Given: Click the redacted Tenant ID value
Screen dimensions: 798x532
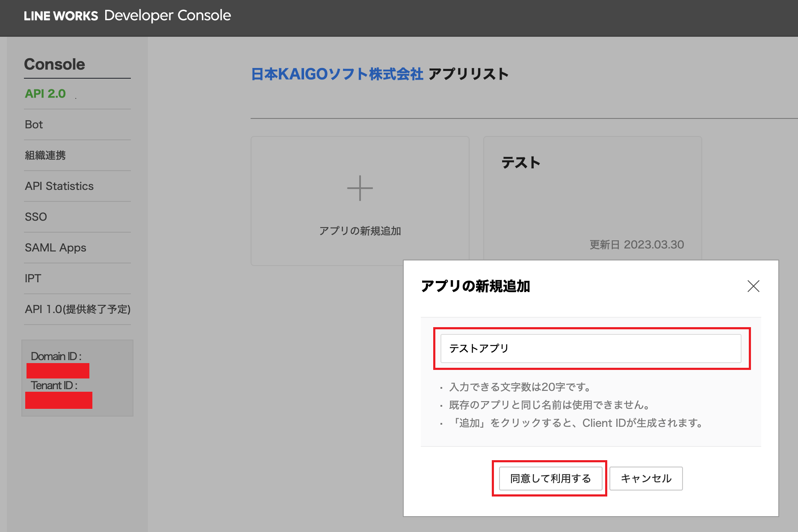Looking at the screenshot, I should tap(59, 401).
